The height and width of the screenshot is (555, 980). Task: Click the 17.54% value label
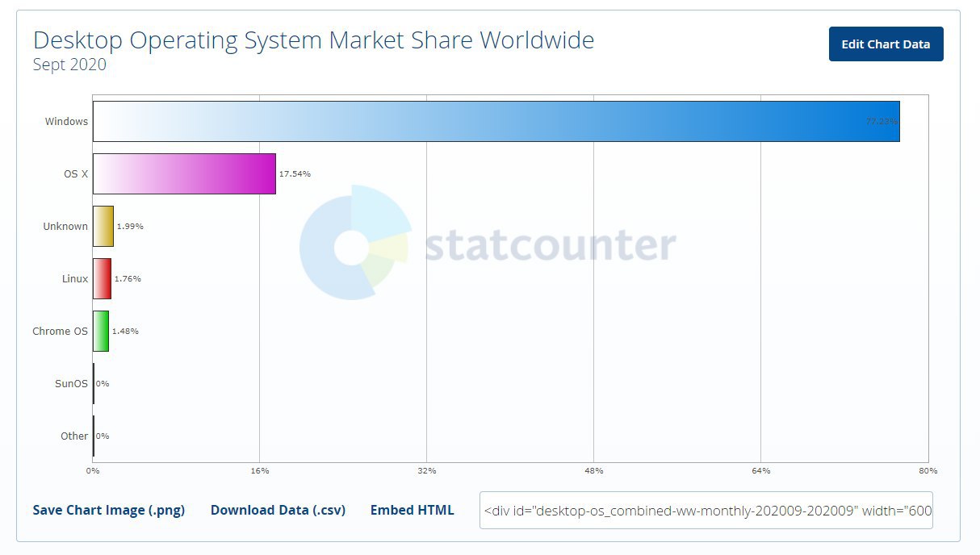(x=295, y=173)
